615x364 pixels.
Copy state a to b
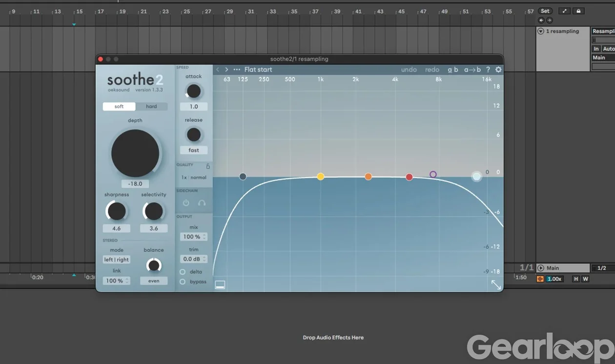pos(472,70)
